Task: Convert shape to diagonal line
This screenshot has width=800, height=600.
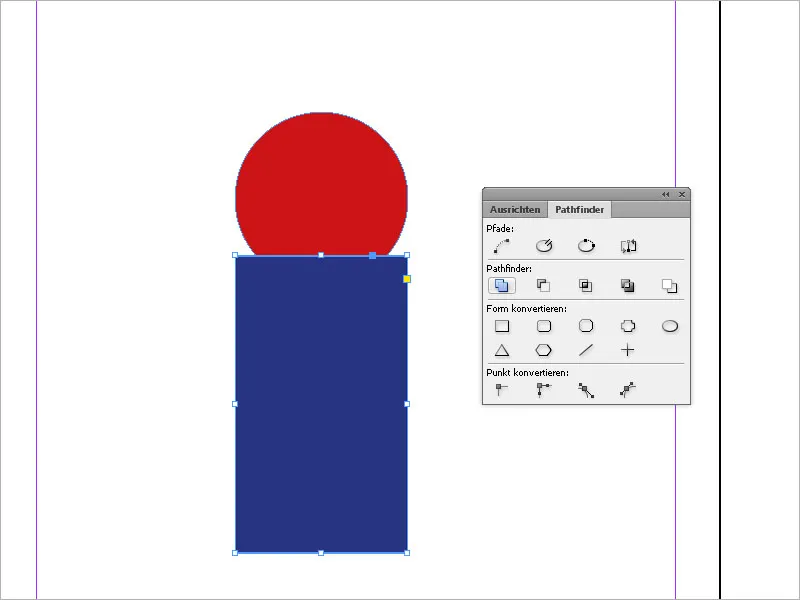Action: 586,350
